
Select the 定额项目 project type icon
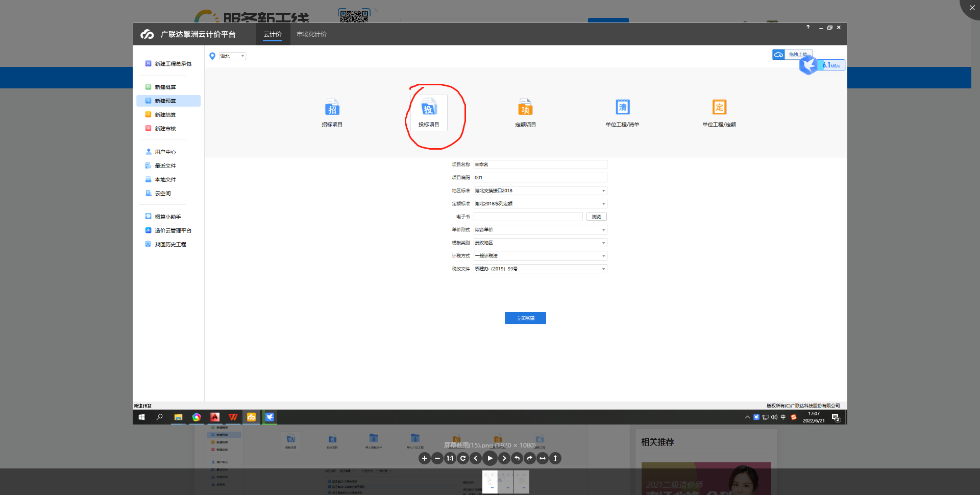(525, 107)
